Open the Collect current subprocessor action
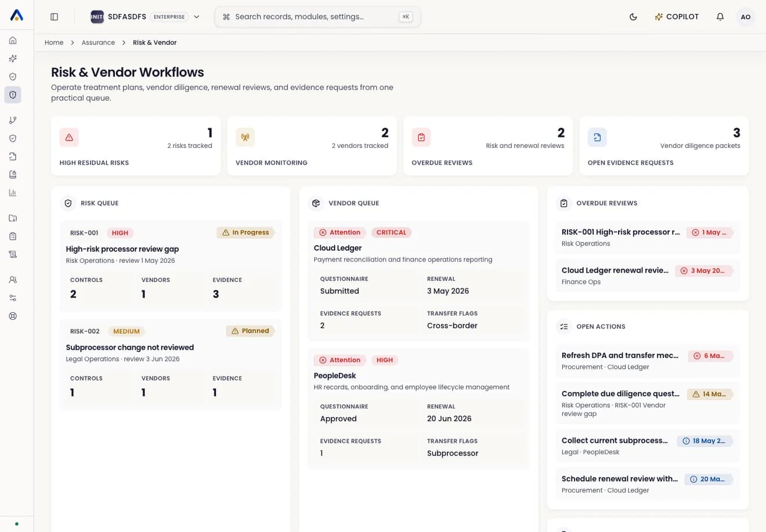This screenshot has width=766, height=532. point(648,446)
